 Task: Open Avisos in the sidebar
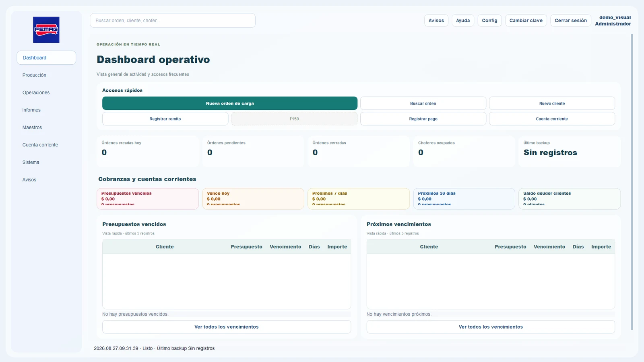pos(46,180)
